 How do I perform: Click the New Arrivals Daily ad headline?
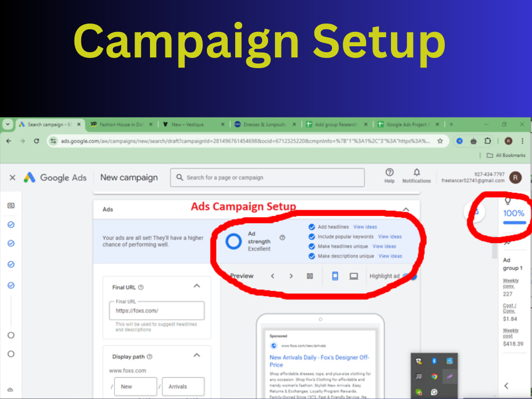319,361
